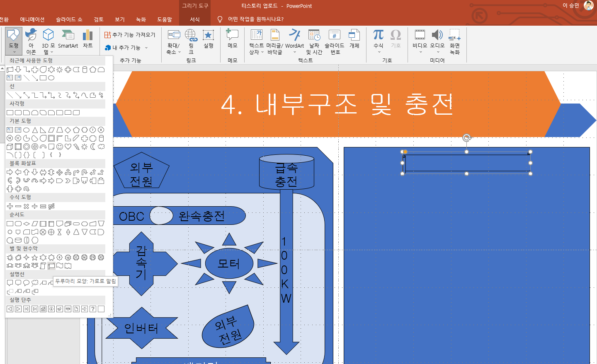This screenshot has height=364, width=597.
Task: Pick the plus sign equation shape
Action: (10, 206)
